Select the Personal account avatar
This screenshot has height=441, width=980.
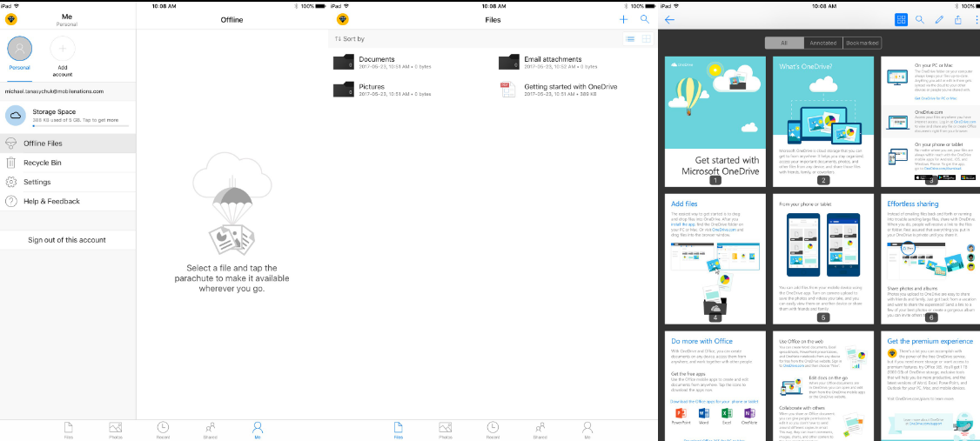[19, 48]
